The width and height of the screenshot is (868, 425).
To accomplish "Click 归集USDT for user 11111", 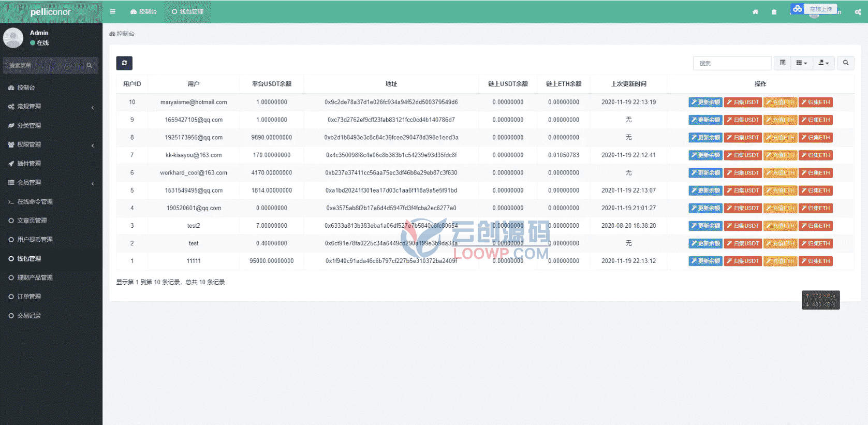I will (x=743, y=261).
